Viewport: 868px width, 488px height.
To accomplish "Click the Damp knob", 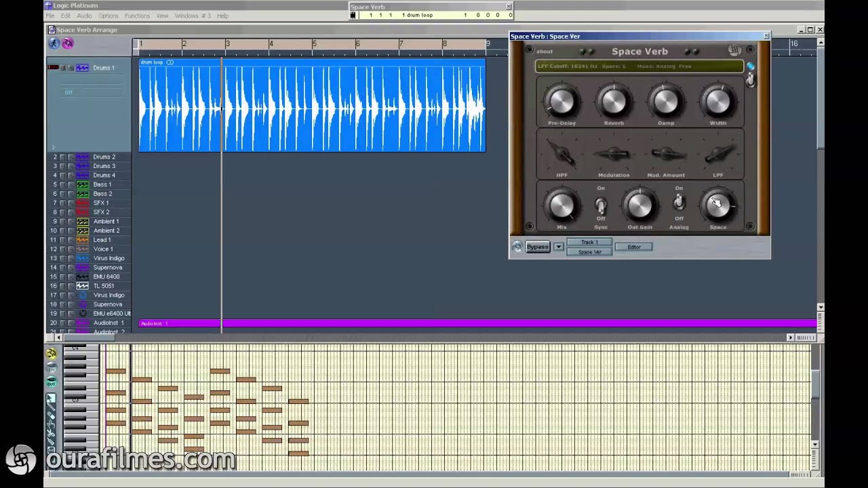I will pyautogui.click(x=666, y=101).
